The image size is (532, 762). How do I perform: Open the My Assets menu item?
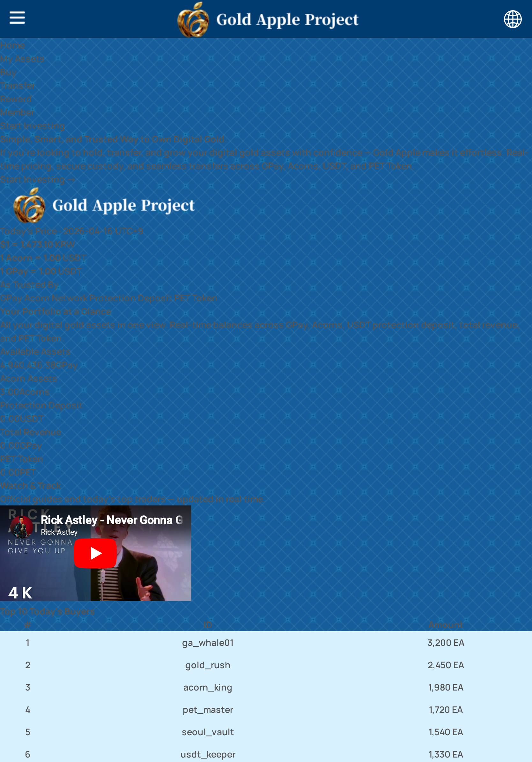[x=22, y=59]
